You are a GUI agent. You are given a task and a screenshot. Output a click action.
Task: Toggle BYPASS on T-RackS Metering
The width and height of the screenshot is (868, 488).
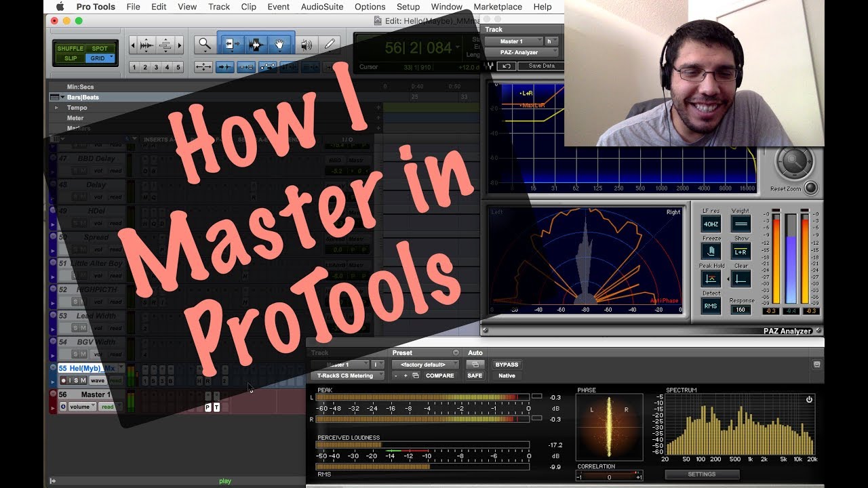(x=507, y=365)
